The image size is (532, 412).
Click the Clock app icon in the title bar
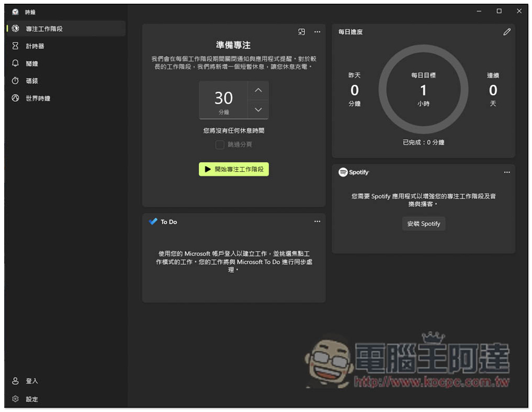tap(15, 12)
